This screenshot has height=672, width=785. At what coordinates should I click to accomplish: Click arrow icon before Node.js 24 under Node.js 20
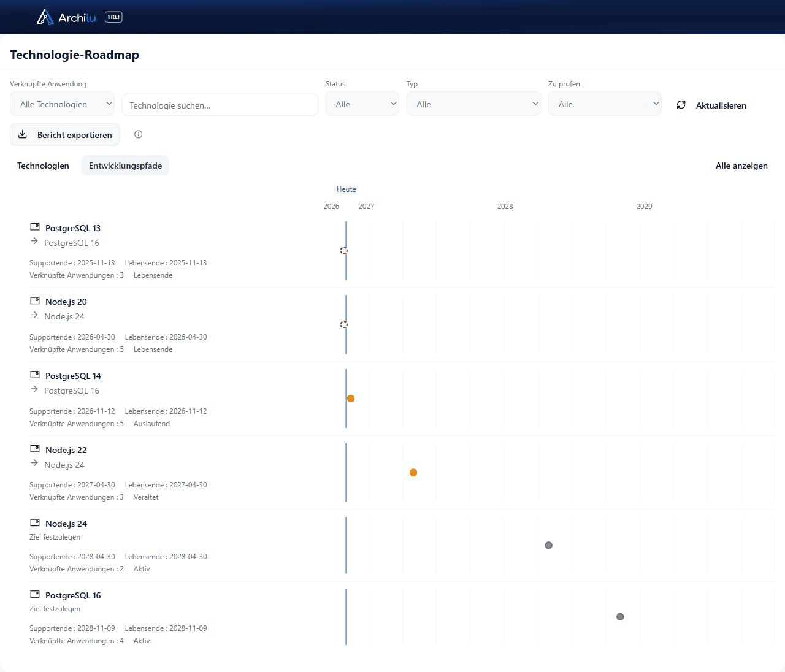(34, 315)
